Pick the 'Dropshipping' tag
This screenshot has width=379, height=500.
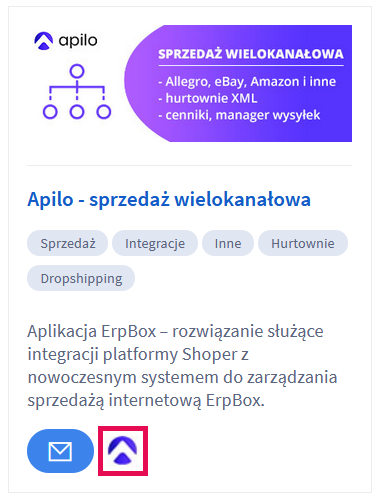click(81, 278)
